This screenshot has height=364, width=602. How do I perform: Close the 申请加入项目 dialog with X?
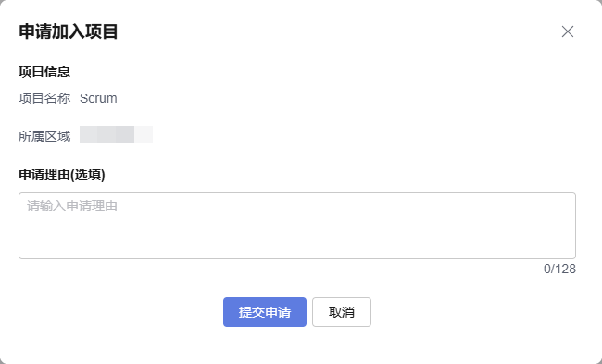pyautogui.click(x=568, y=31)
